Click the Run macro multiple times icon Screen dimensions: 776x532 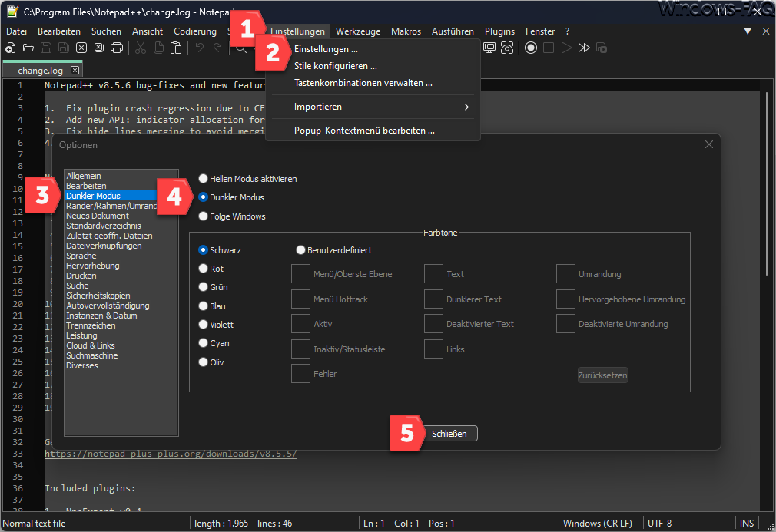[584, 48]
